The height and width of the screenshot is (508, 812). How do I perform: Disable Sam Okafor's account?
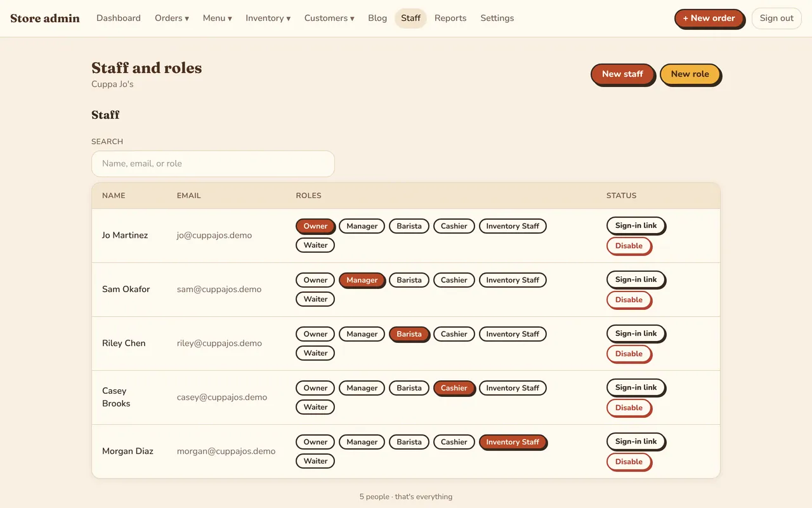629,300
